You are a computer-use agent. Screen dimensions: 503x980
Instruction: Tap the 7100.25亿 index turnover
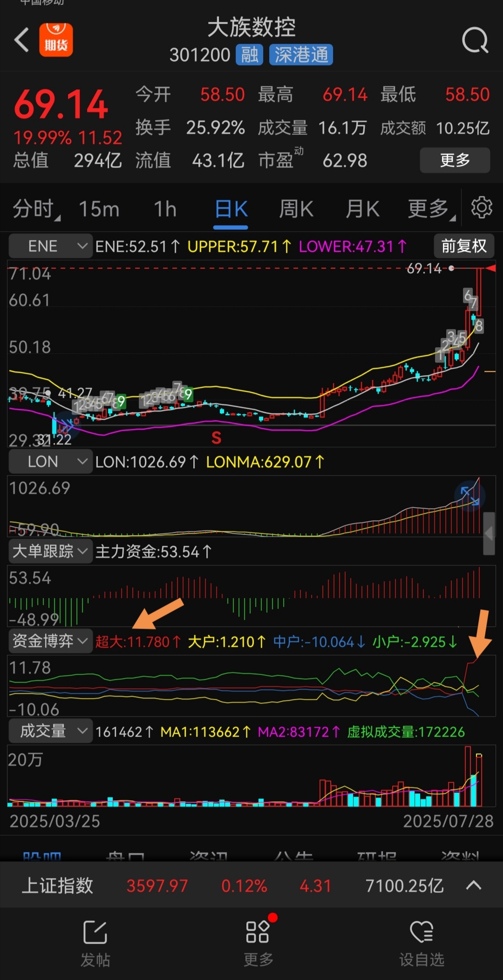(405, 886)
